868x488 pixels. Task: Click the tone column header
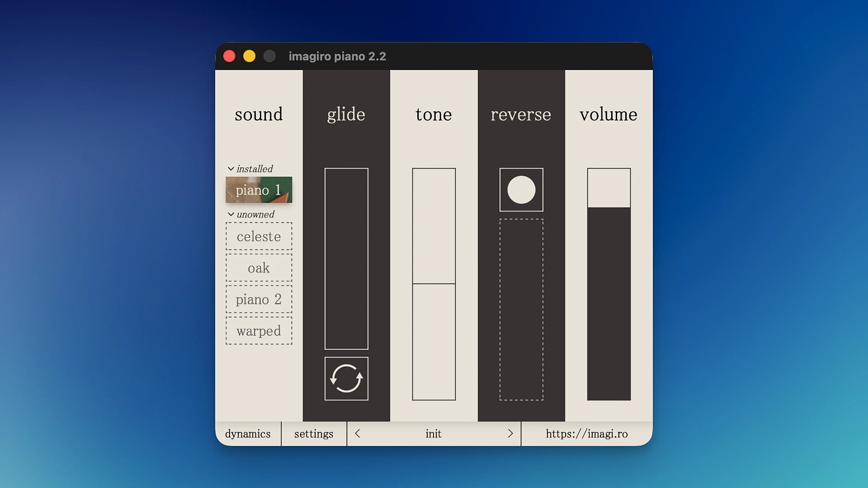433,114
